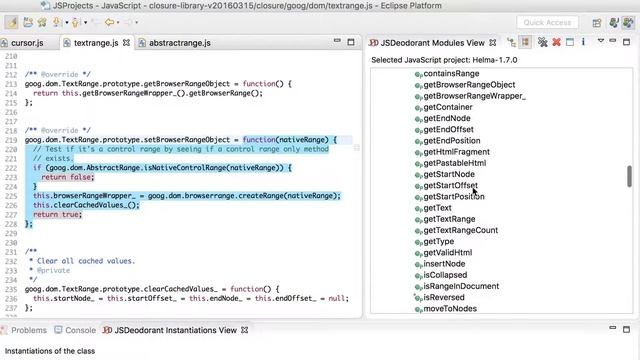Maximize the editor area
This screenshot has width=640, height=360.
(351, 42)
